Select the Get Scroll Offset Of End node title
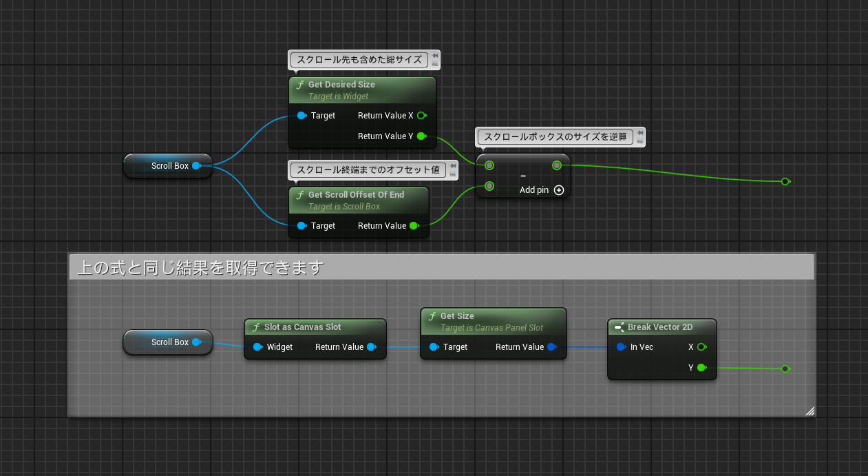Viewport: 868px width, 476px height. click(356, 195)
